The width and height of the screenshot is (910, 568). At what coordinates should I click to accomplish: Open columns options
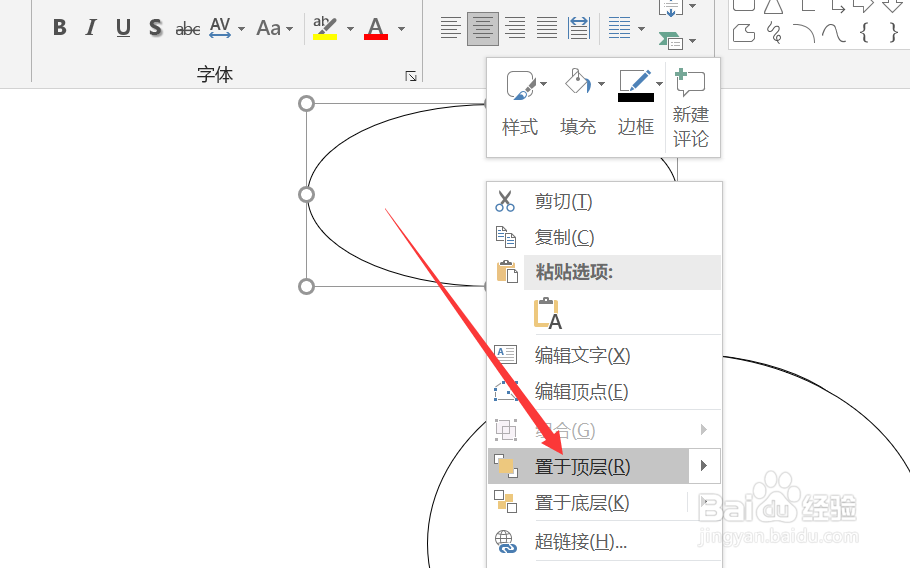click(x=619, y=27)
